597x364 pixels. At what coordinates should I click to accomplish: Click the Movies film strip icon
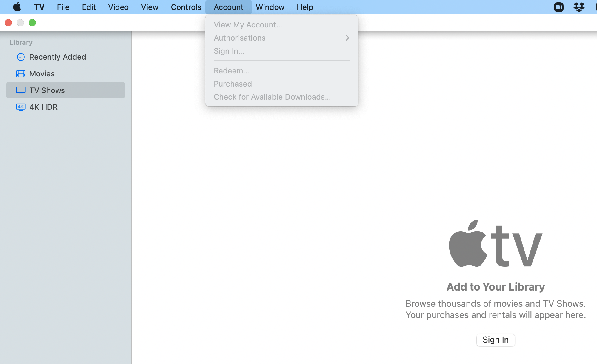tap(21, 74)
